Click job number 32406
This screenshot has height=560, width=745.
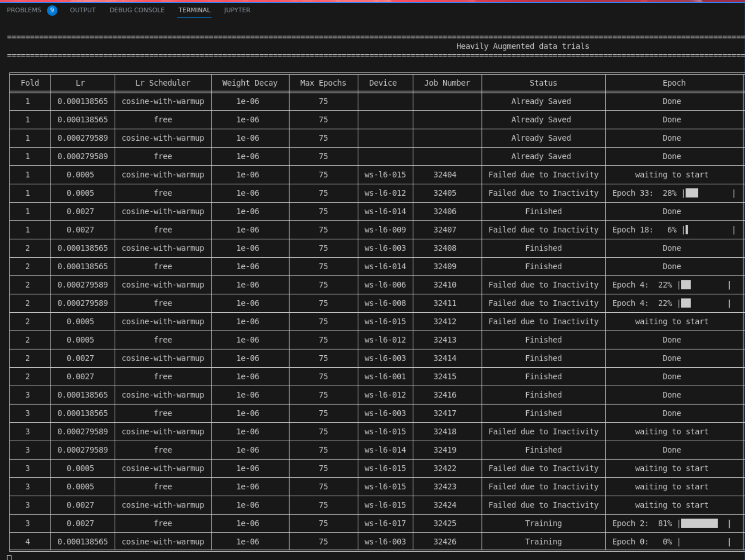(445, 211)
